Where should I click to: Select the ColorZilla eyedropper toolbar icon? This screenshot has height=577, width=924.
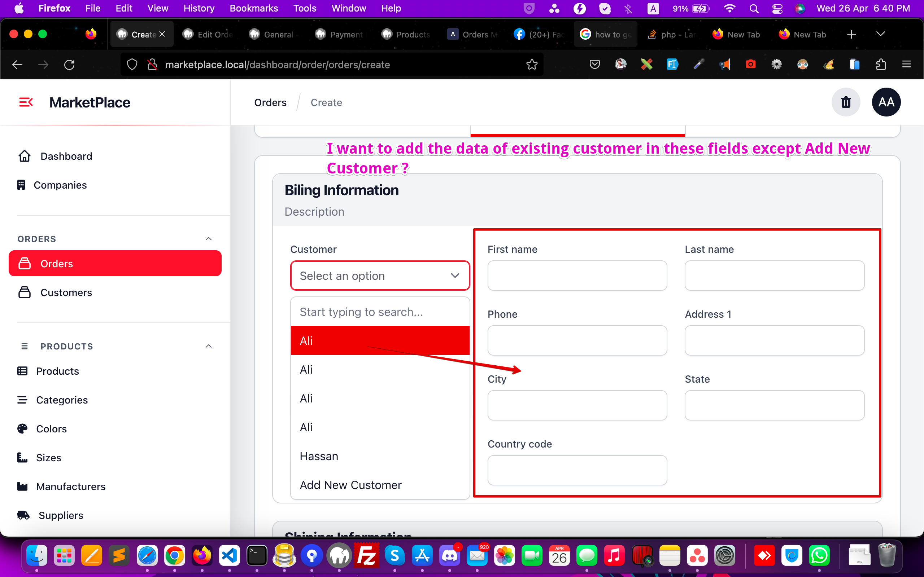pos(698,65)
